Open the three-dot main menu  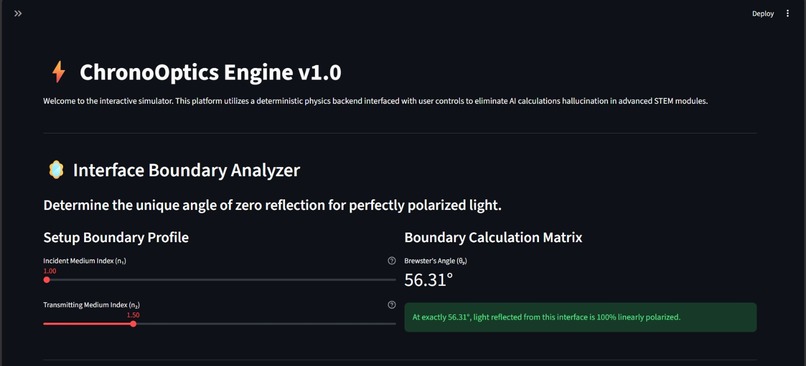(x=787, y=14)
